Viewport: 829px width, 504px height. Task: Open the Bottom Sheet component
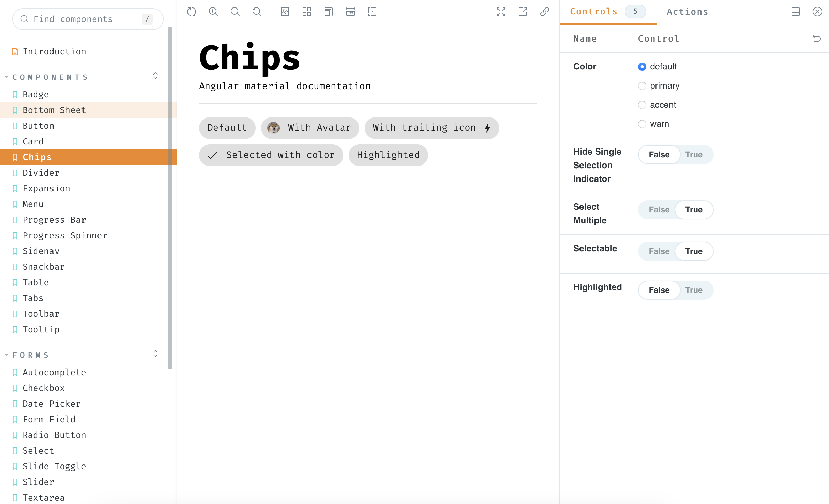point(54,110)
